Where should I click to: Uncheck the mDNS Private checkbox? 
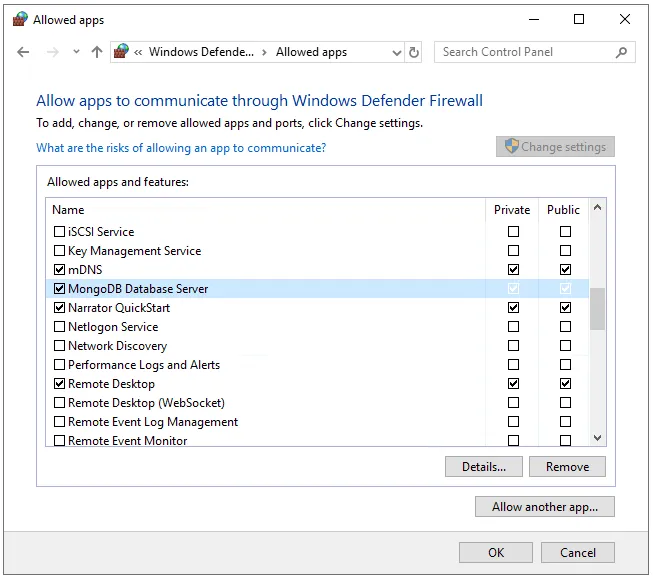tap(513, 270)
